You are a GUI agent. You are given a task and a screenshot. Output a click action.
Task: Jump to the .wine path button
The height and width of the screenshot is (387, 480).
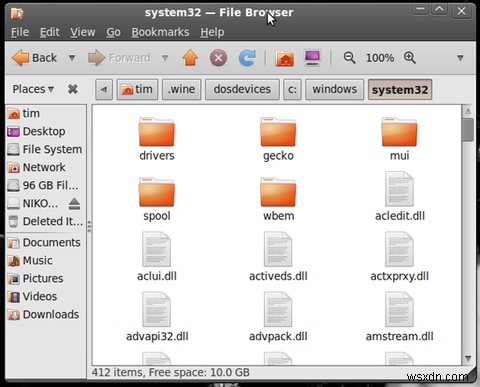tap(182, 89)
